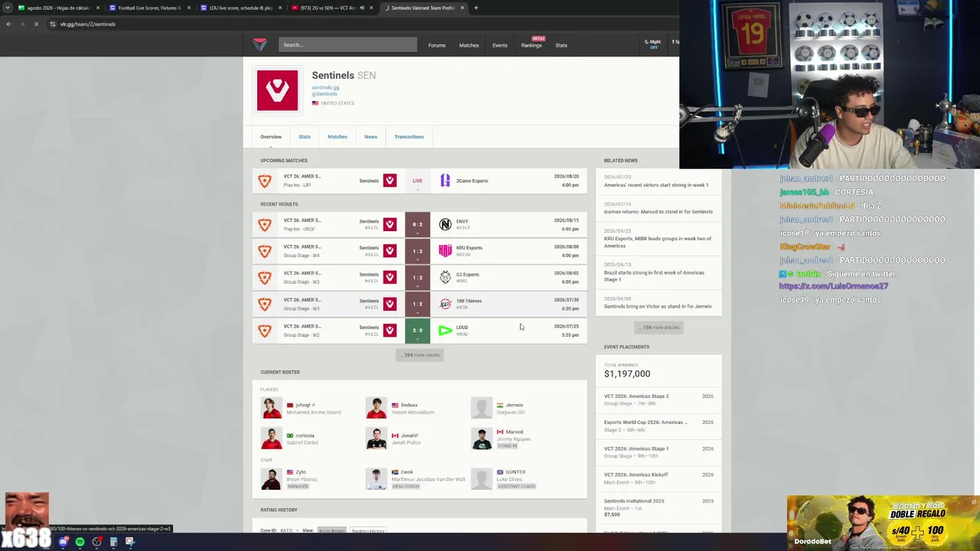
Task: Open head coach Ewok's profile photo
Action: [x=376, y=479]
